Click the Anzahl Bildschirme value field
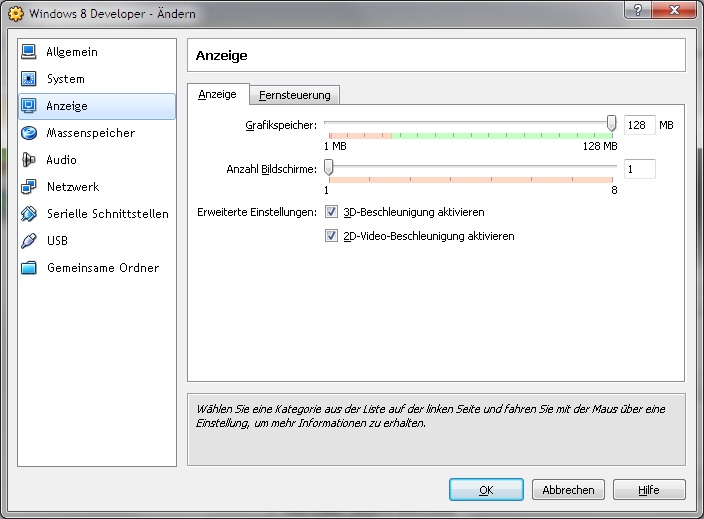This screenshot has width=704, height=519. pyautogui.click(x=639, y=169)
